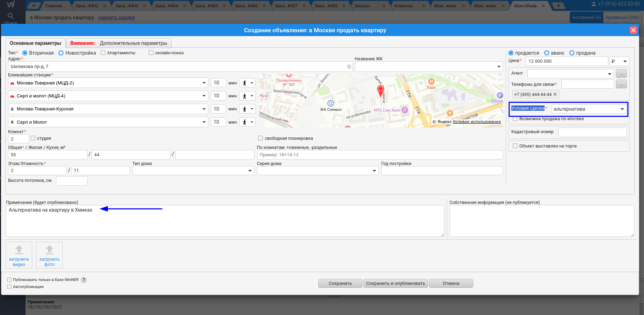Open Условия сделки альтернатива dropdown
Image resolution: width=644 pixels, height=315 pixels.
[622, 109]
